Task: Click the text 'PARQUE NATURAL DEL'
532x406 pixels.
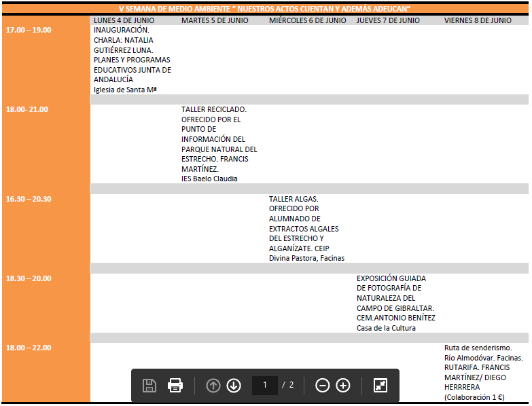Action: [219, 149]
